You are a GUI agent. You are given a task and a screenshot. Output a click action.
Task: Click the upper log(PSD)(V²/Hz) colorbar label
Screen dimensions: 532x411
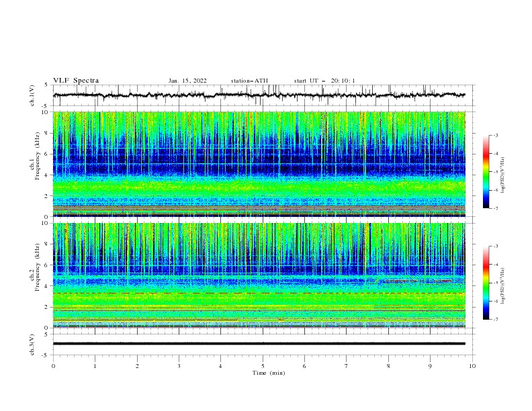[x=503, y=175]
